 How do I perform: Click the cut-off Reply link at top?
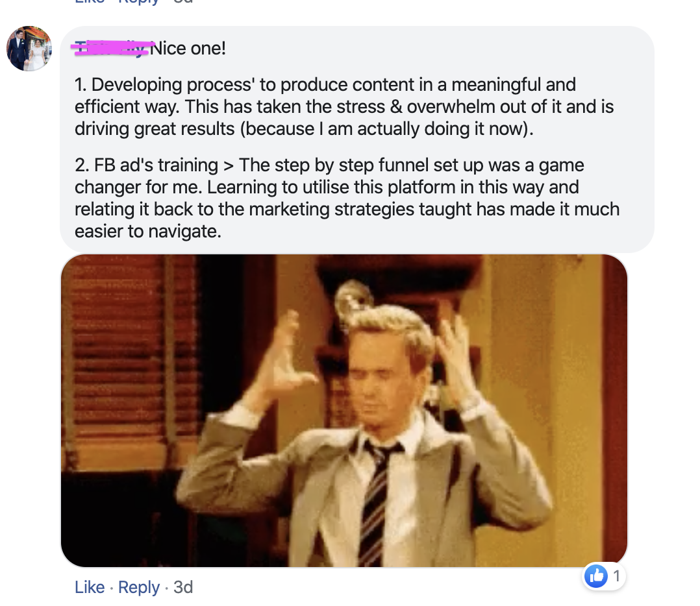coord(138,2)
